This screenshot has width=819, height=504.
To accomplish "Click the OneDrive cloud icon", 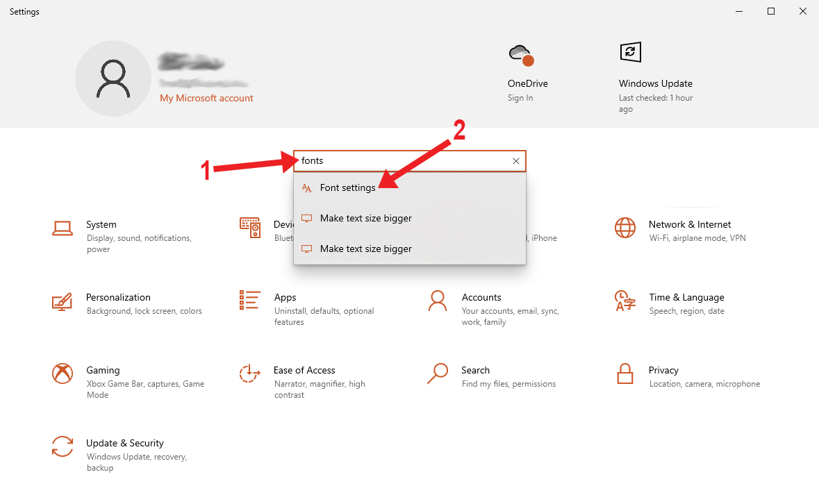I will (521, 56).
